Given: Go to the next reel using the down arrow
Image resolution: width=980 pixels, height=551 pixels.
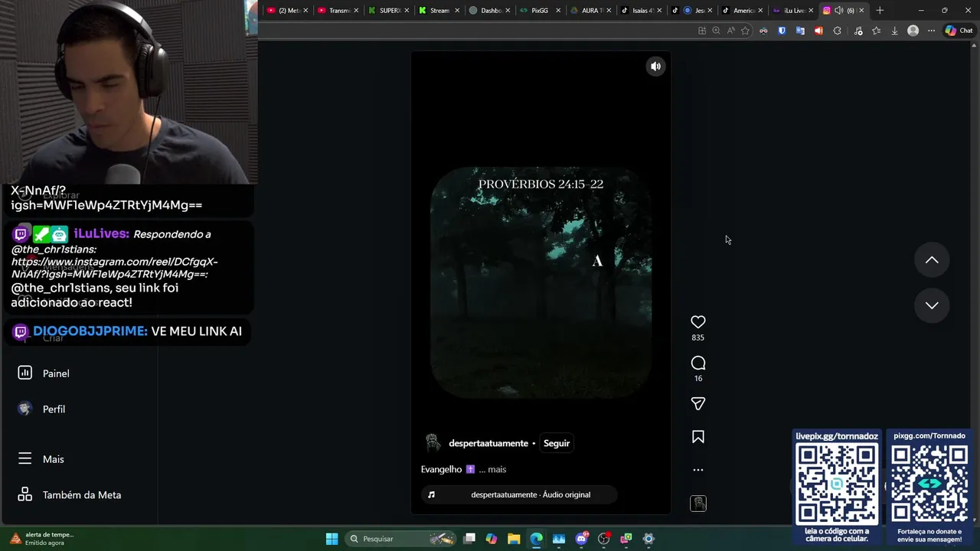Looking at the screenshot, I should point(932,305).
